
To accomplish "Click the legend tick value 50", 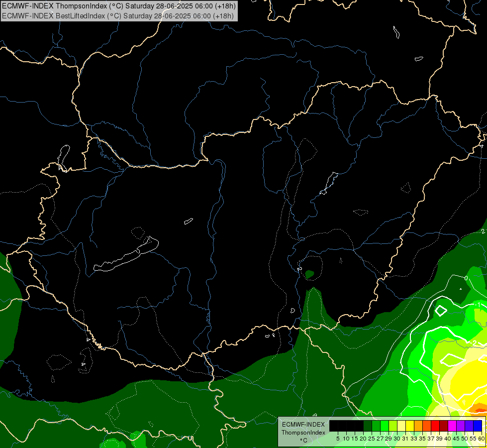I will point(465,439).
